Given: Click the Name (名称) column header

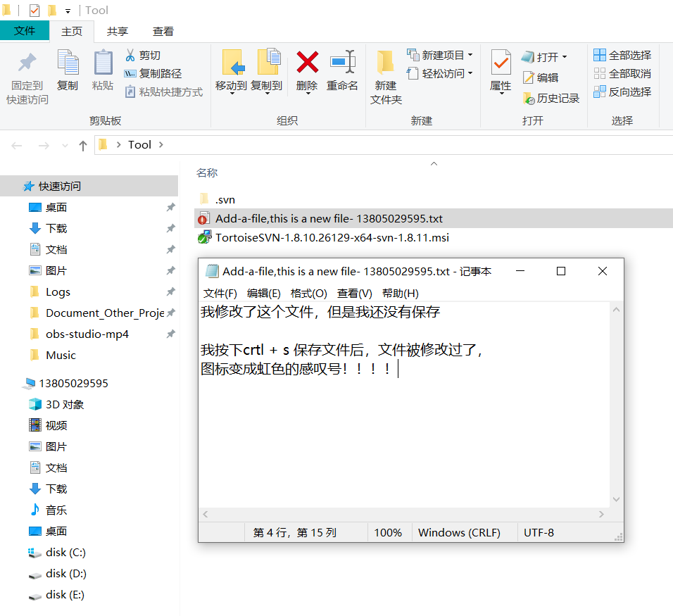Looking at the screenshot, I should click(207, 173).
